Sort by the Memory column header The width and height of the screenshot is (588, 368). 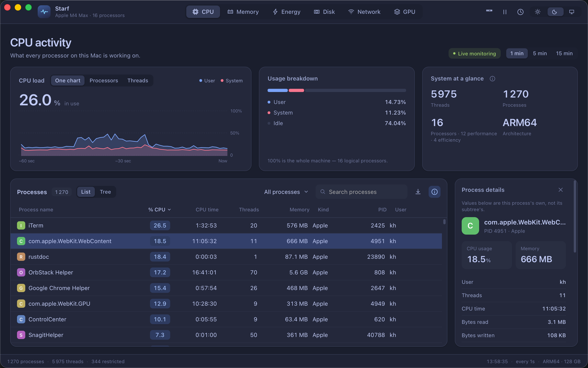(299, 210)
